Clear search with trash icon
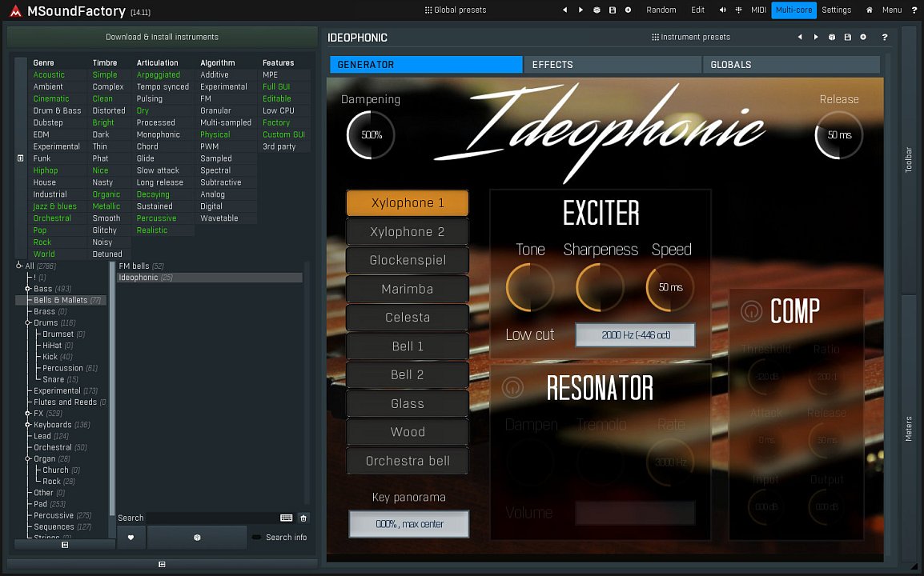Image resolution: width=924 pixels, height=576 pixels. (303, 518)
